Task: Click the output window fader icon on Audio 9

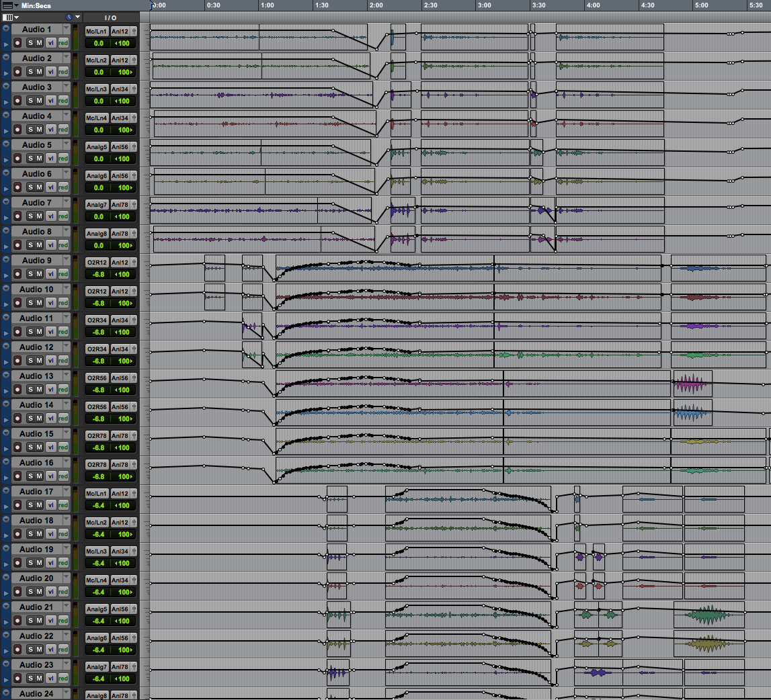Action: point(134,261)
